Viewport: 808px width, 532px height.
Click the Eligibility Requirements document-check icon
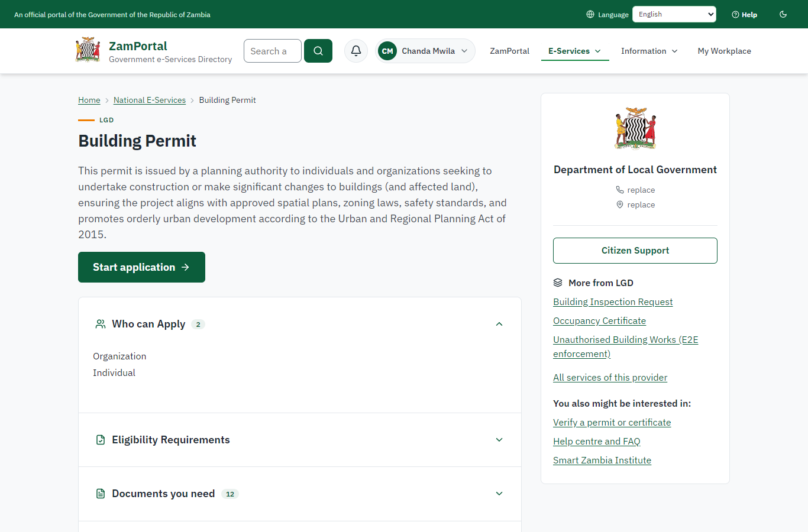(101, 440)
